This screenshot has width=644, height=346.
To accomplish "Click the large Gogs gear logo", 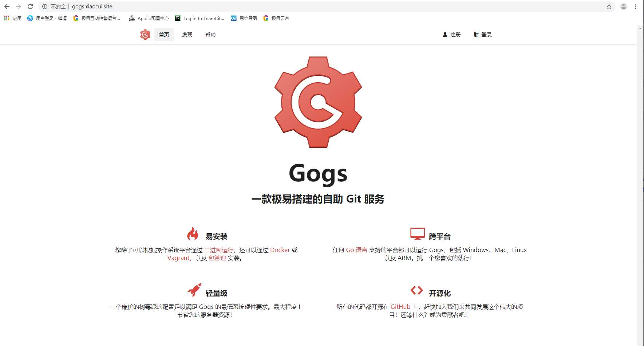I will click(x=318, y=102).
